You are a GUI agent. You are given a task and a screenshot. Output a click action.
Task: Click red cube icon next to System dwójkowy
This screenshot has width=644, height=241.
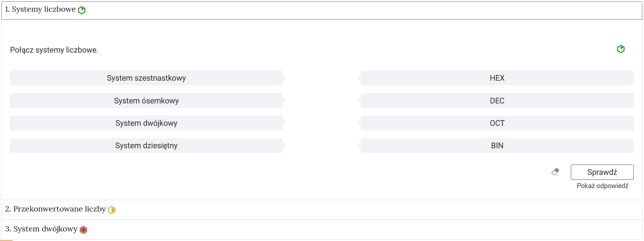(83, 230)
